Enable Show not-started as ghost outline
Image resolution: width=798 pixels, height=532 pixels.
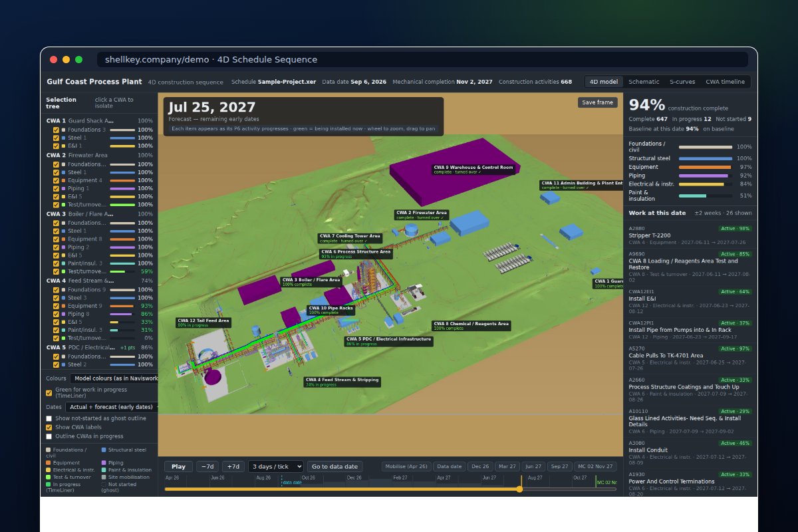click(x=49, y=418)
